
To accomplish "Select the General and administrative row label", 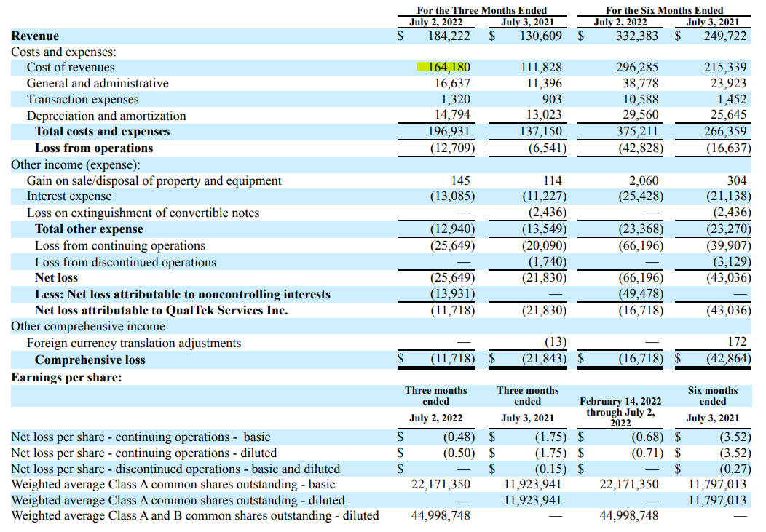I will coord(98,84).
